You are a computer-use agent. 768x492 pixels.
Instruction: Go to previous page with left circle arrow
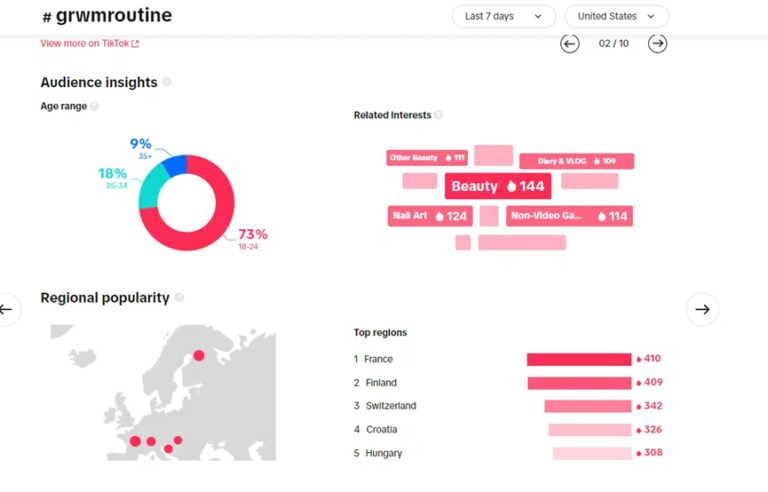pyautogui.click(x=569, y=43)
